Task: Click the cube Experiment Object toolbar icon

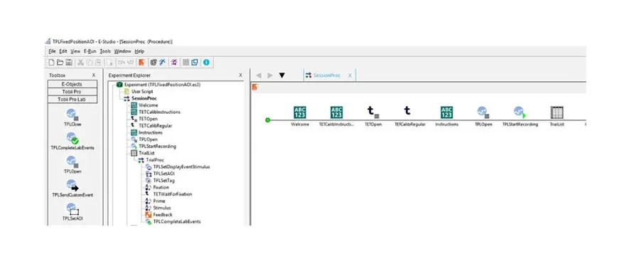Action: (x=154, y=62)
